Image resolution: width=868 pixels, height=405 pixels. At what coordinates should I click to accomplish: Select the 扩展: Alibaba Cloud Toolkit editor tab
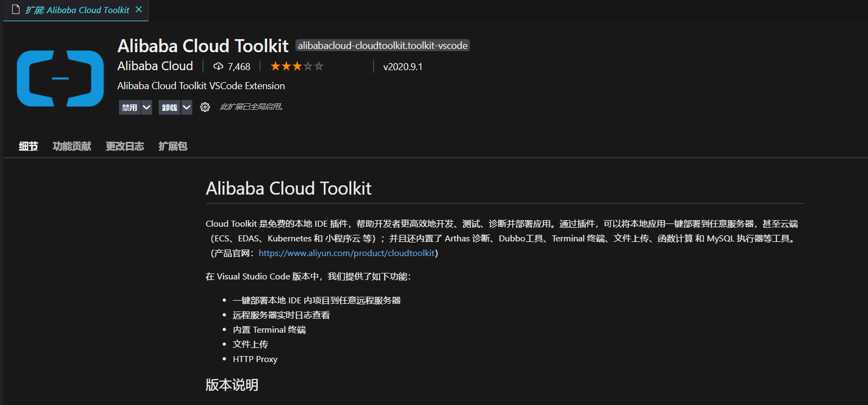(76, 10)
